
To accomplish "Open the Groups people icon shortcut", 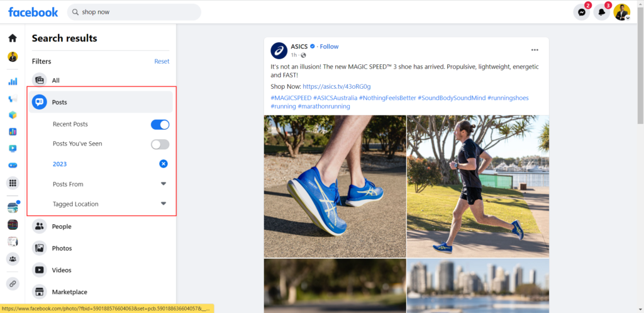I will (x=13, y=259).
